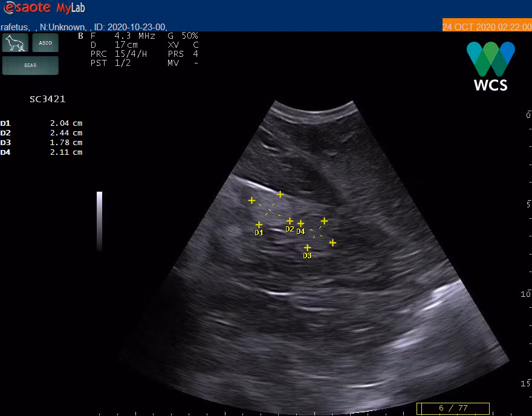Choose the D3 1.78 cm measurement row

(42, 143)
